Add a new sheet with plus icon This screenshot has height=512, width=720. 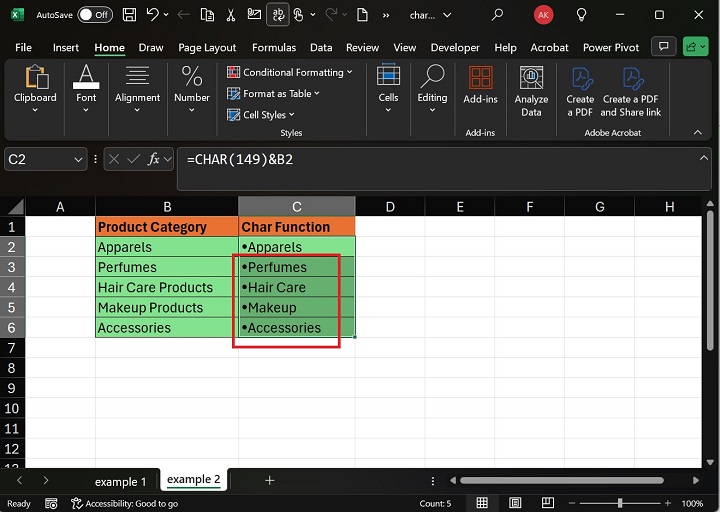click(269, 480)
